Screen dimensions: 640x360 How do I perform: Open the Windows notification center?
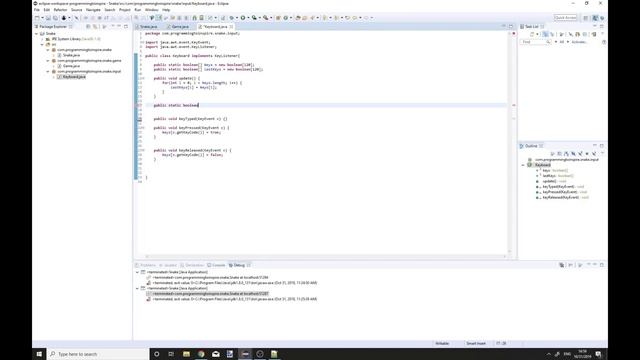click(598, 354)
